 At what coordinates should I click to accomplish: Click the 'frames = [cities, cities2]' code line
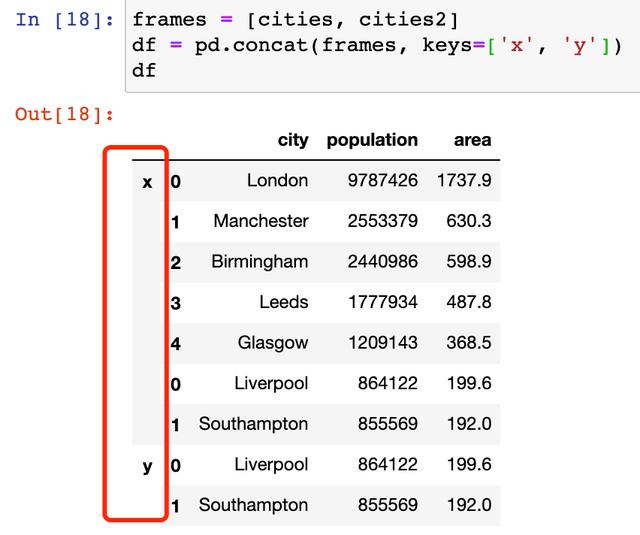click(296, 20)
